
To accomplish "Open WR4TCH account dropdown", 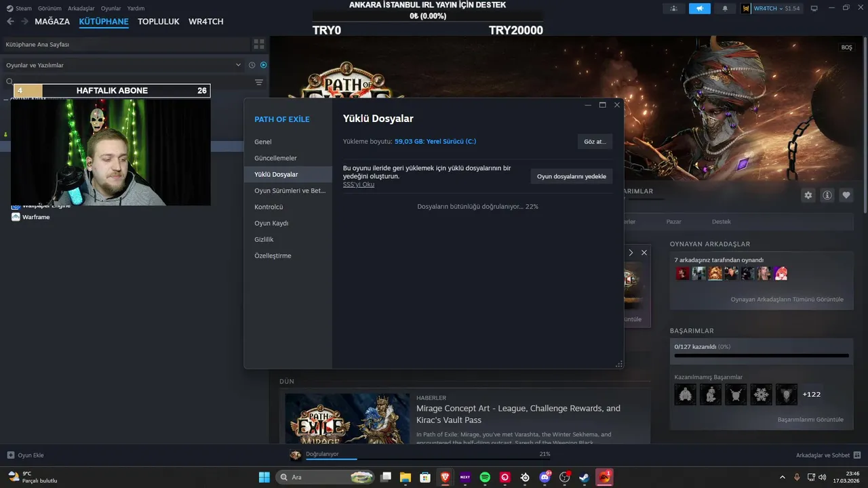I will click(x=771, y=8).
